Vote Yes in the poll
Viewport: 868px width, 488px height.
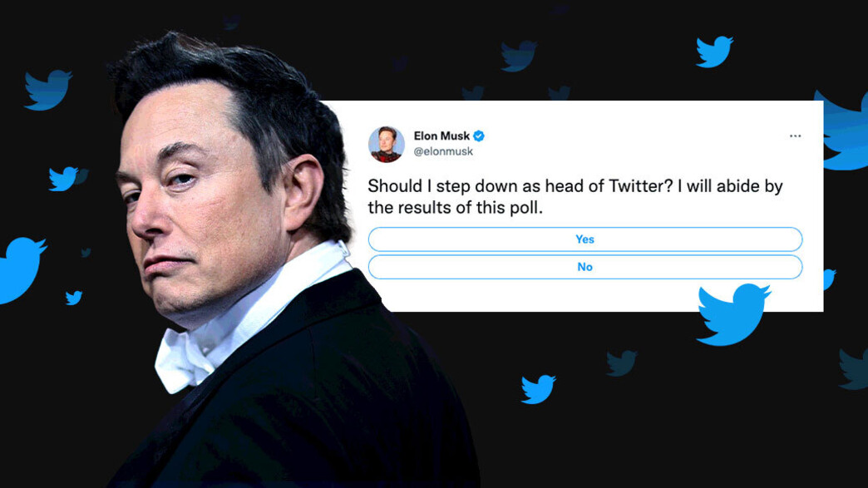coord(585,239)
